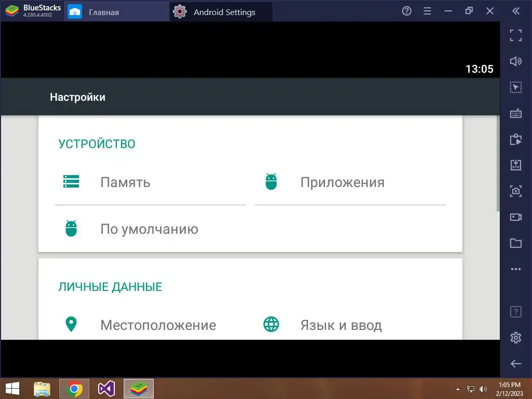Click the cursor lock selection icon
The image size is (532, 399).
(516, 87)
